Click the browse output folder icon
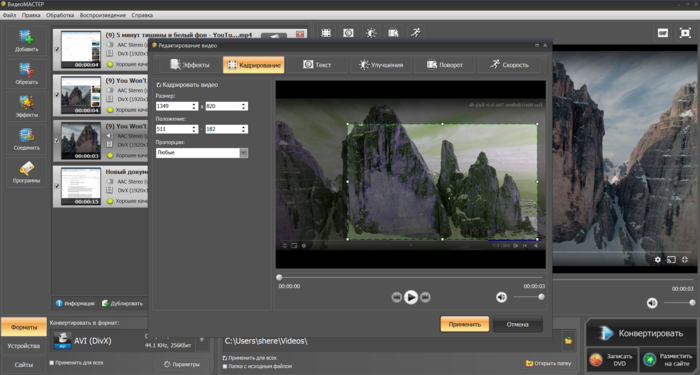The height and width of the screenshot is (375, 700). point(568,341)
